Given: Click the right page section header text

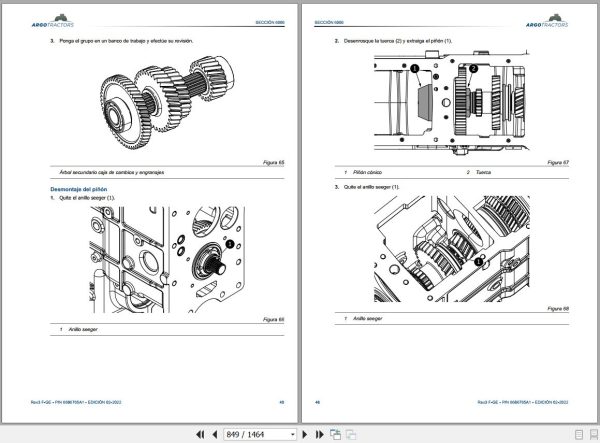Looking at the screenshot, I should point(329,23).
